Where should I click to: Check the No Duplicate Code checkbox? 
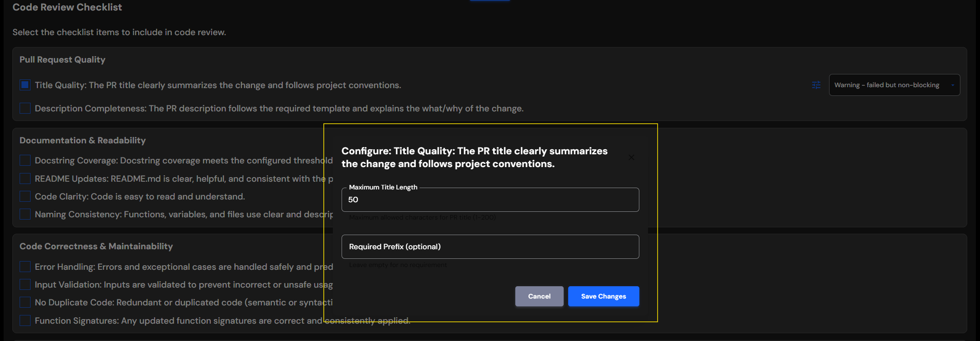(x=25, y=302)
